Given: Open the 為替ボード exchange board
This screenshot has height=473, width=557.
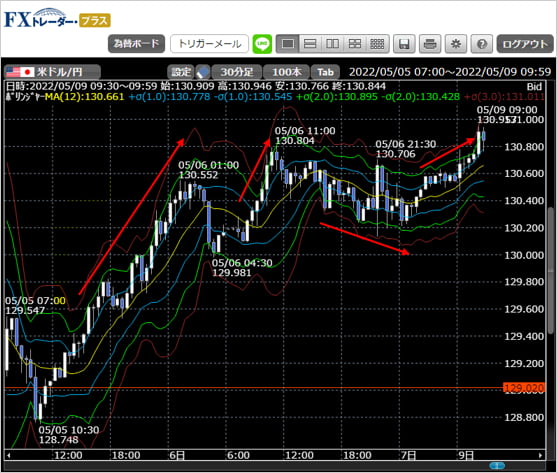Looking at the screenshot, I should [136, 44].
